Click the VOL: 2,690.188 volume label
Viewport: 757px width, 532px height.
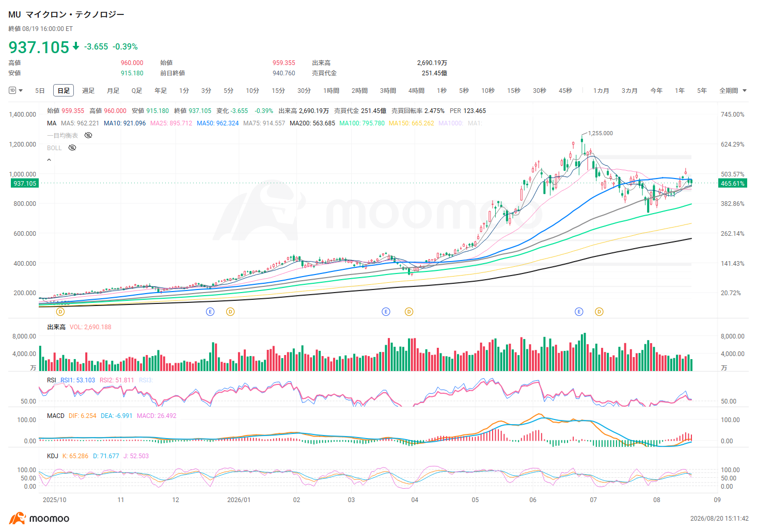(x=90, y=327)
